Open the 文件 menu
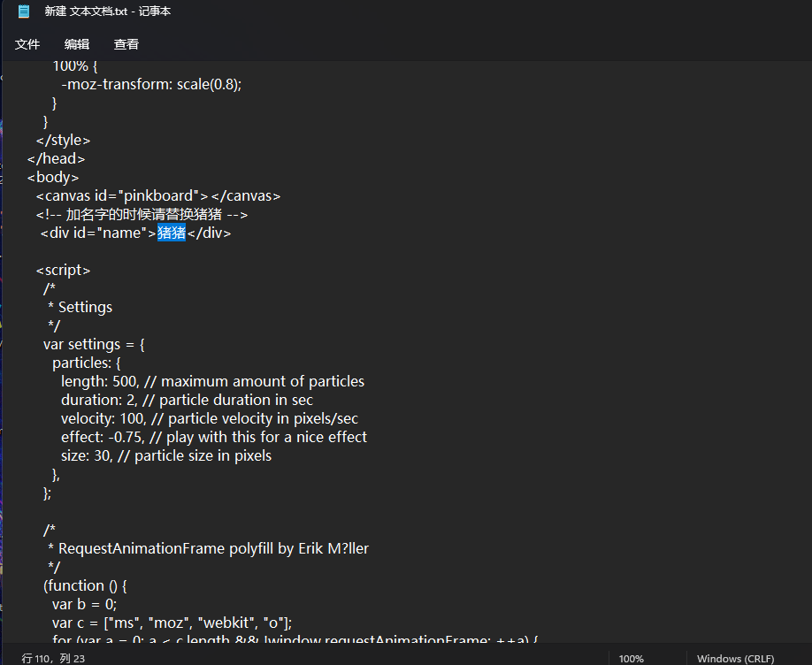 click(x=27, y=44)
